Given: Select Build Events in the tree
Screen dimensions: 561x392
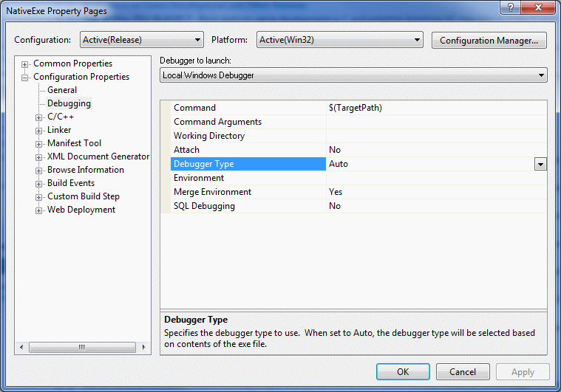Looking at the screenshot, I should pyautogui.click(x=71, y=183).
